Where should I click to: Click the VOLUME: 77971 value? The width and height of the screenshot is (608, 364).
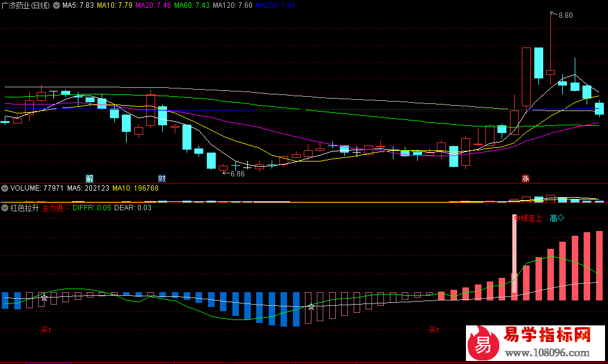click(37, 188)
